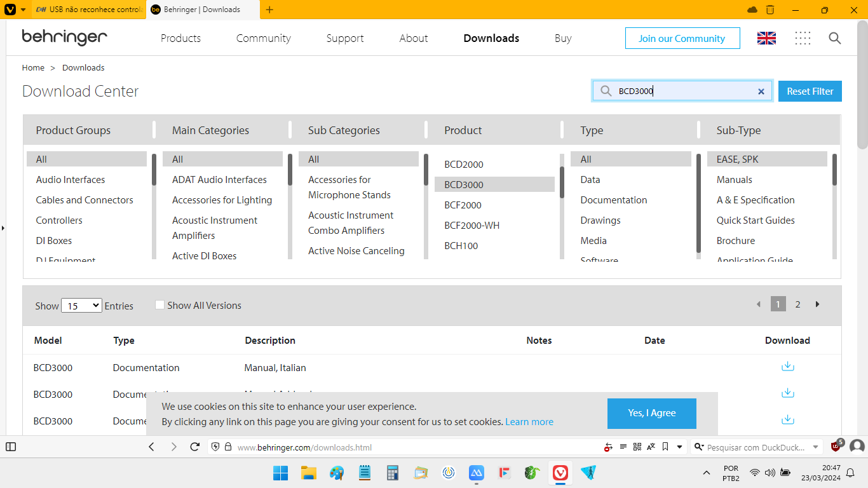Click the Behringer logo
868x488 pixels.
(x=64, y=38)
